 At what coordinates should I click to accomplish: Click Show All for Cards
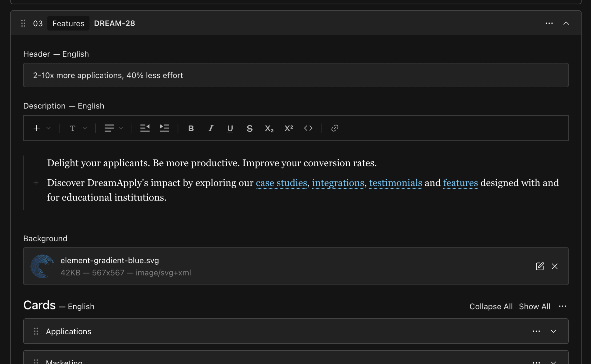point(535,307)
